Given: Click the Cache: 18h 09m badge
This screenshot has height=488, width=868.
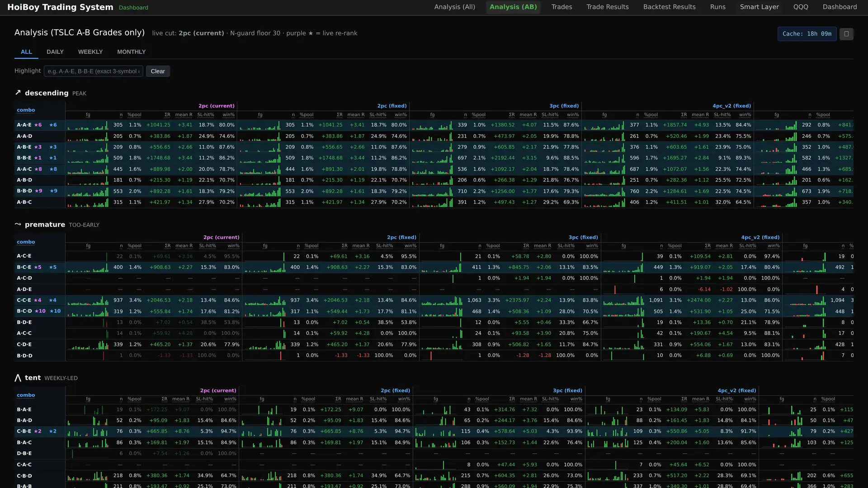Looking at the screenshot, I should 807,34.
